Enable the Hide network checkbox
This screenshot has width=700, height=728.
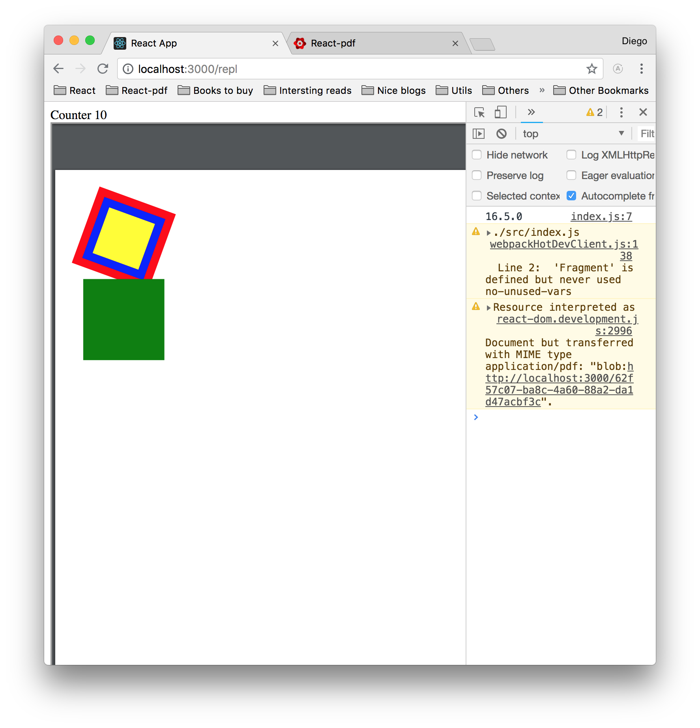477,155
